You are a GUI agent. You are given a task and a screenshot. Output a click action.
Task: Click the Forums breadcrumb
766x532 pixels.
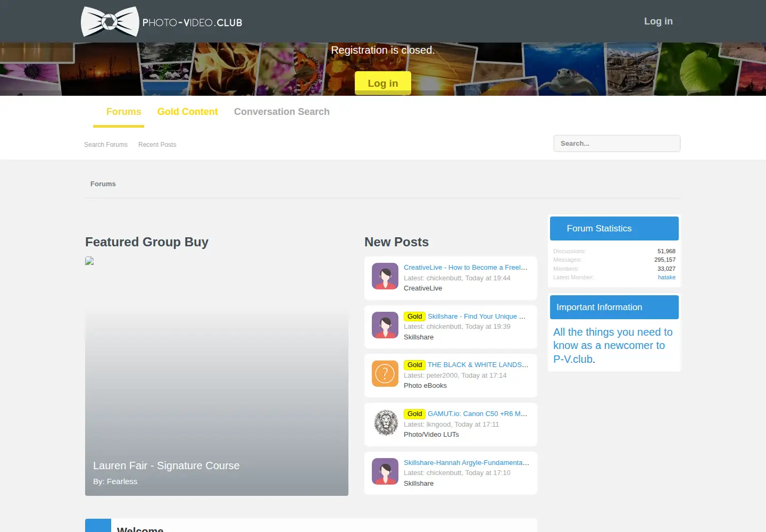103,184
